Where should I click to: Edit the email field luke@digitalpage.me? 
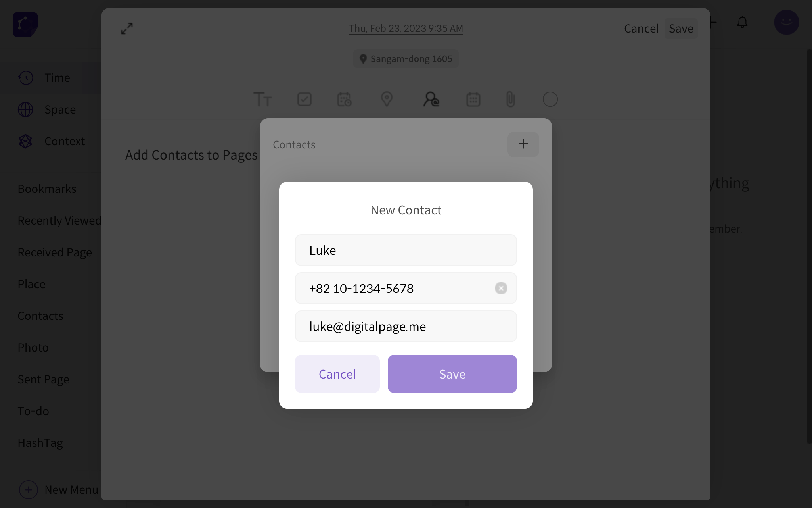[x=406, y=326]
